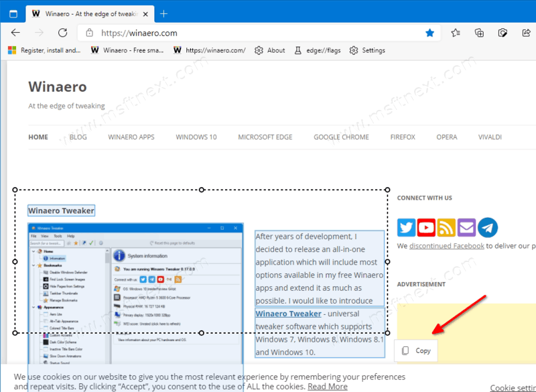Screen dimensions: 536x392
Task: Open the Twitter social icon
Action: pos(407,228)
